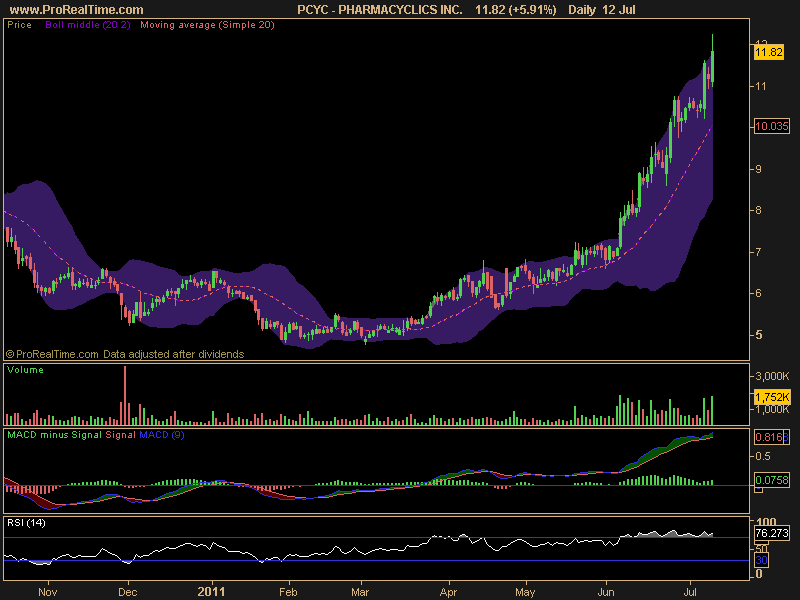Click the Nov label on time axis
The image size is (800, 600).
click(x=47, y=592)
